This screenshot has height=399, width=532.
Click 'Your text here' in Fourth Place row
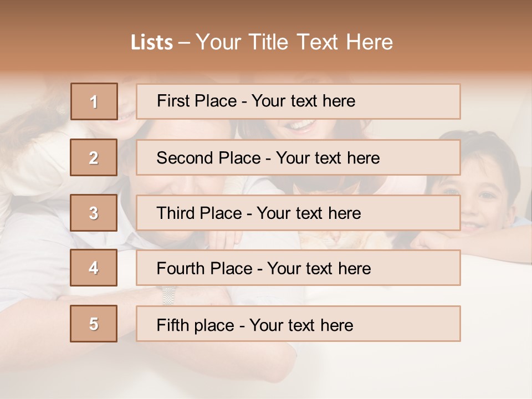click(x=319, y=268)
